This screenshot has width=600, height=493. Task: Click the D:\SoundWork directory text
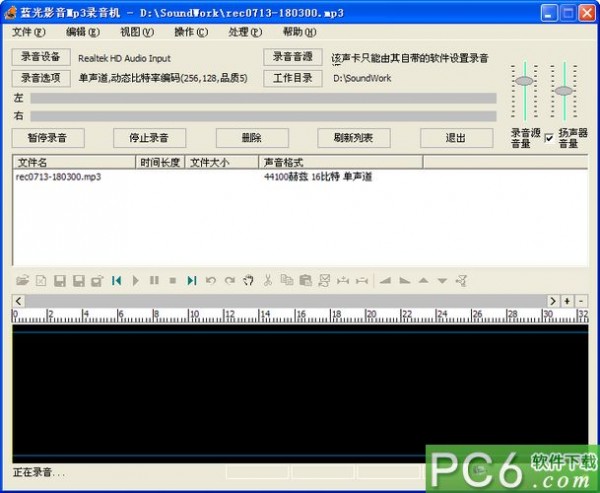(x=362, y=78)
